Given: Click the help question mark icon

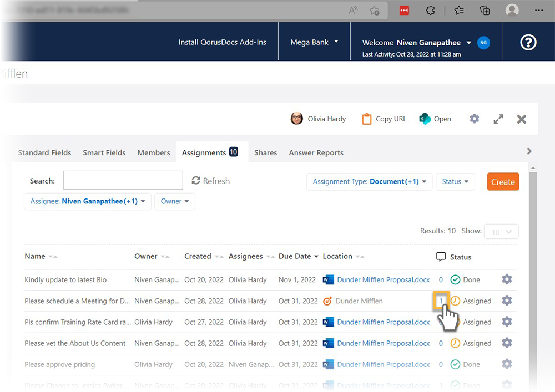Looking at the screenshot, I should [x=528, y=42].
